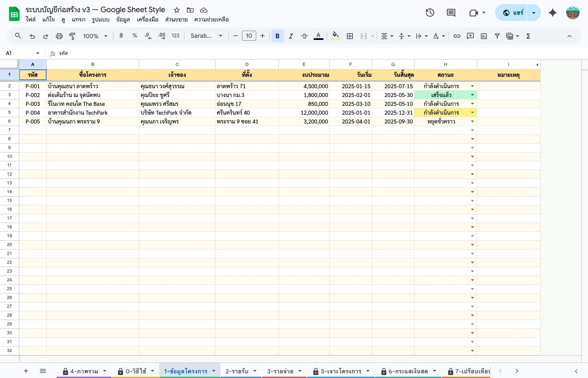This screenshot has height=378, width=588.
Task: Open status dropdown for row P-002
Action: click(x=472, y=95)
